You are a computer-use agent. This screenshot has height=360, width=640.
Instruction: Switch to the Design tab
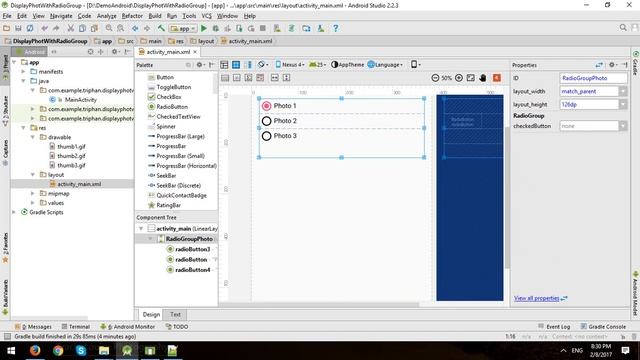pos(151,314)
